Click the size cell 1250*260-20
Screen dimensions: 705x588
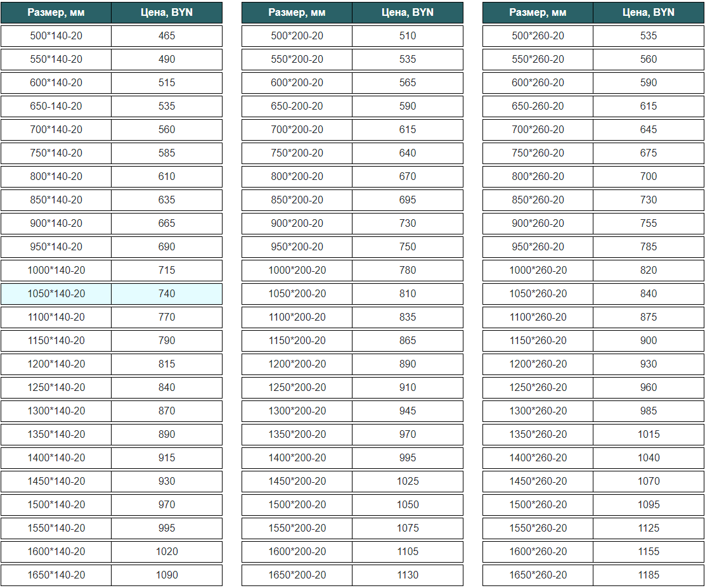pos(538,388)
